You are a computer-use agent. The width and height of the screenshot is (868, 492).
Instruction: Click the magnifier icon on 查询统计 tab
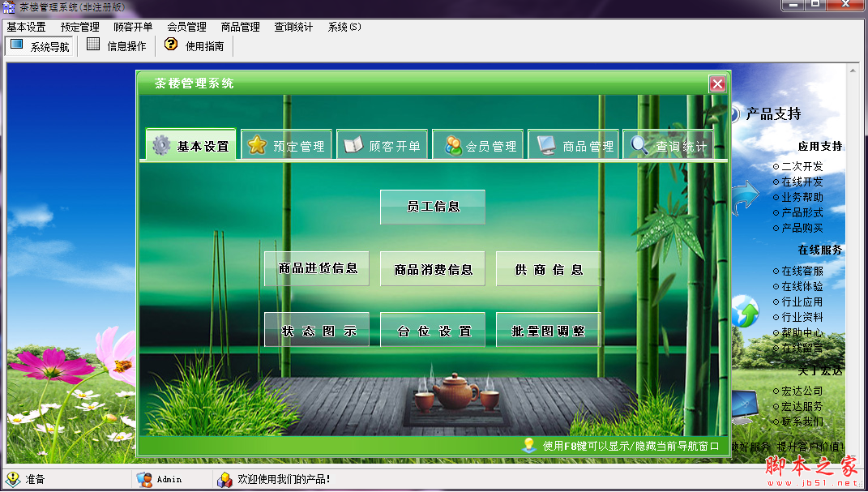click(640, 146)
